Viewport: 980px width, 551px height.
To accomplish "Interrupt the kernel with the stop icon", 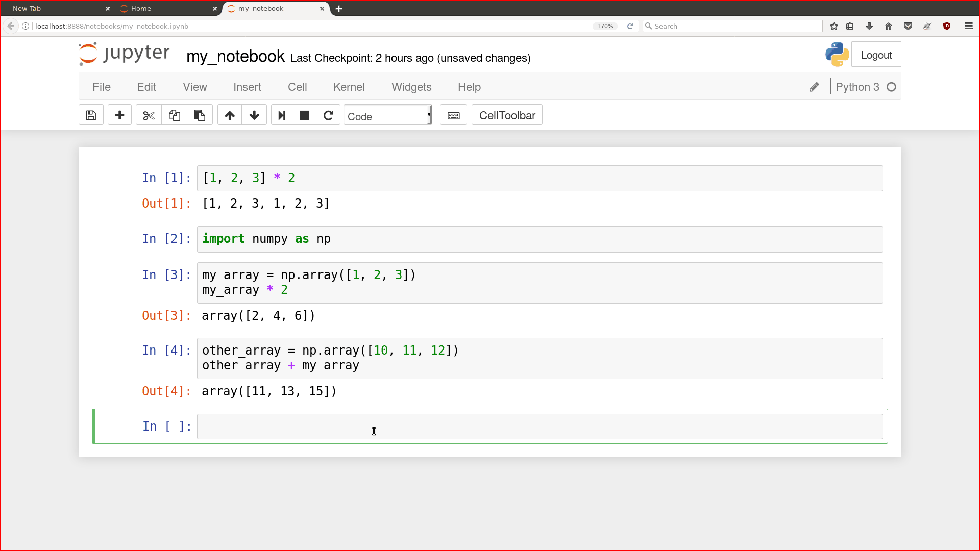I will [304, 115].
